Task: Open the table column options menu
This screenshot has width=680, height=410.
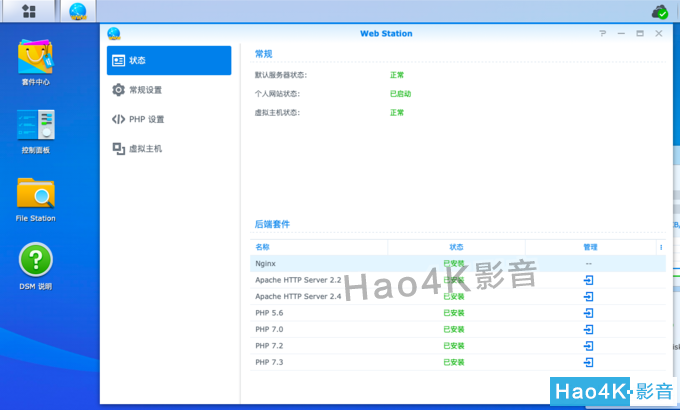Action: click(x=661, y=247)
